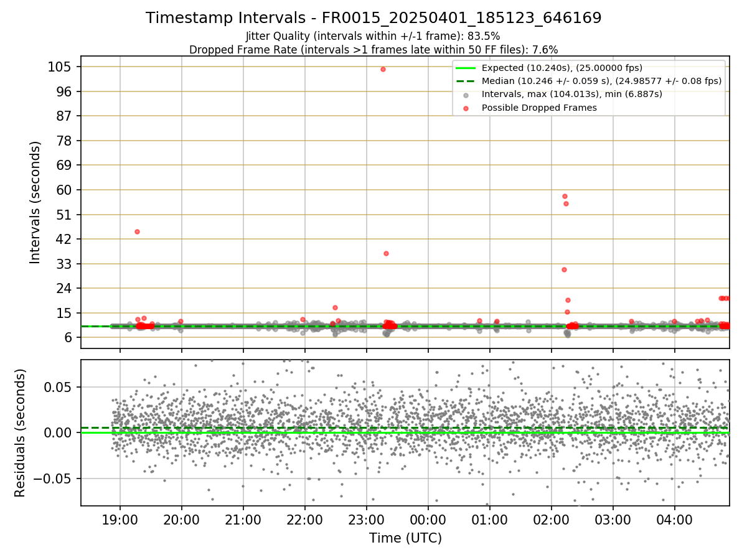Click the '24' y-axis tick label
This screenshot has height=560, width=747.
[x=63, y=288]
